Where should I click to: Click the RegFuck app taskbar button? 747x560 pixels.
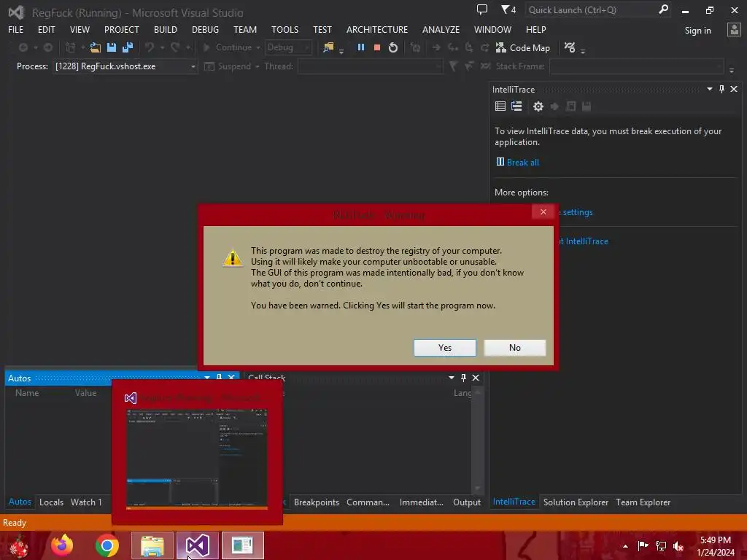[x=242, y=545]
